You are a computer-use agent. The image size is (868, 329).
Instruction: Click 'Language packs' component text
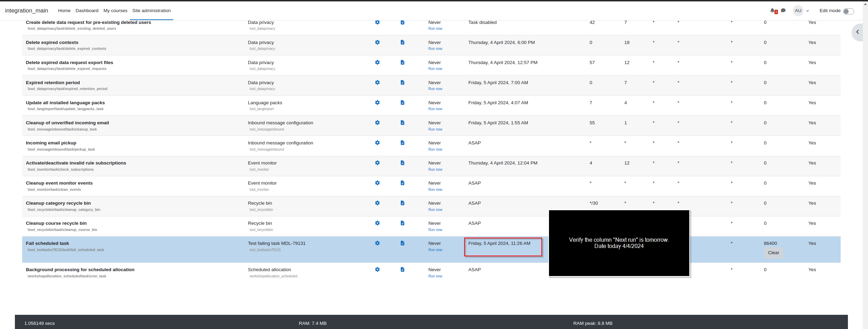pos(265,103)
